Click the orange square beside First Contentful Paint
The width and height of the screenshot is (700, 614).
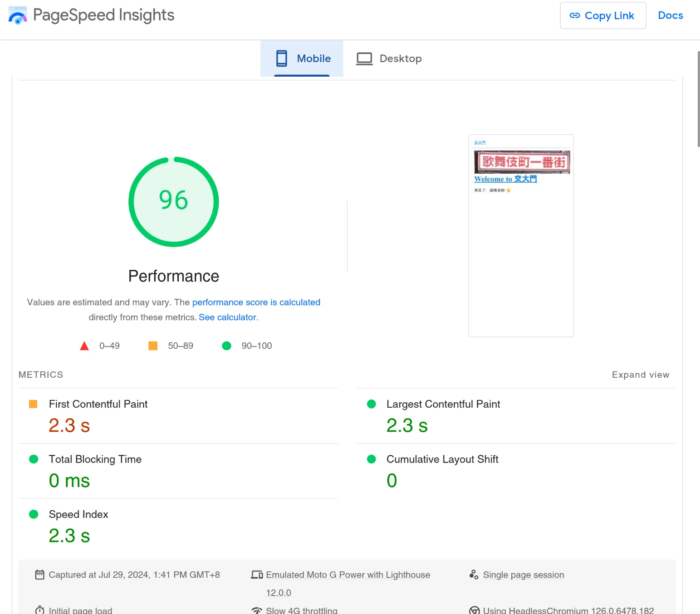(33, 404)
